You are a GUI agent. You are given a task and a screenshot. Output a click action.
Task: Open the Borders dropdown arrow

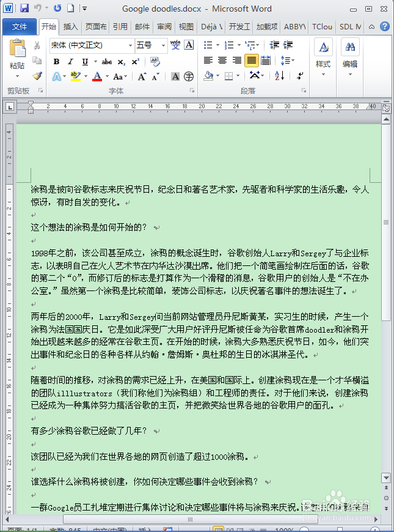(x=238, y=76)
